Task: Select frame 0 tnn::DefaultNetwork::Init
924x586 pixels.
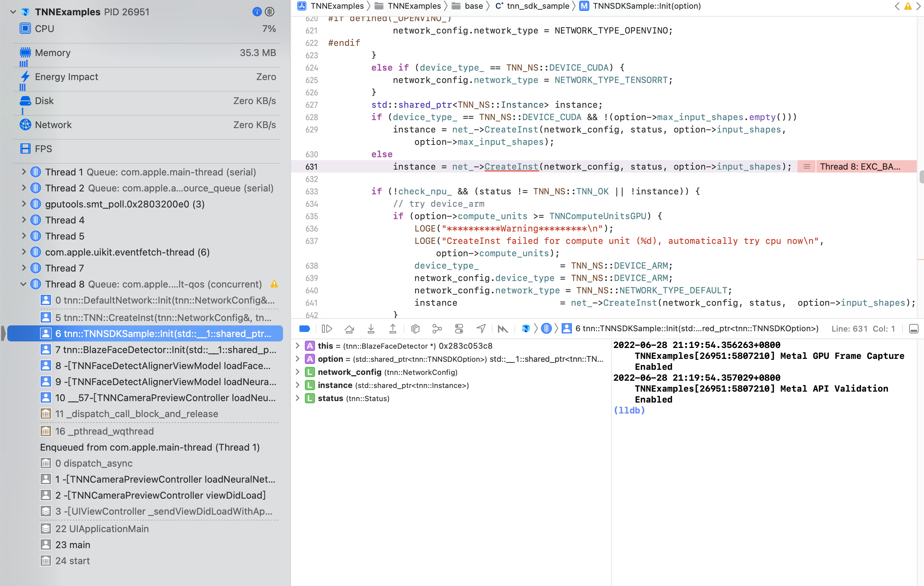Action: pos(158,300)
